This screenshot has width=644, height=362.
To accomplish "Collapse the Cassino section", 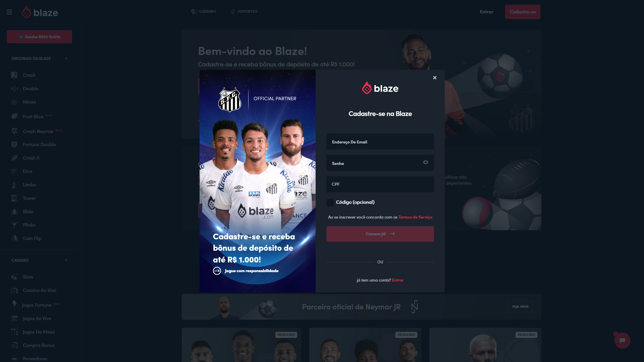I will (66, 260).
